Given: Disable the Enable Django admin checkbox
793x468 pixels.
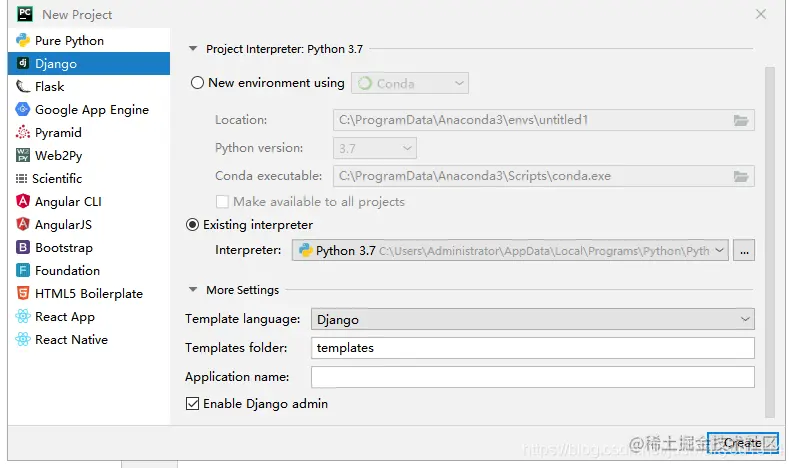Looking at the screenshot, I should click(193, 404).
